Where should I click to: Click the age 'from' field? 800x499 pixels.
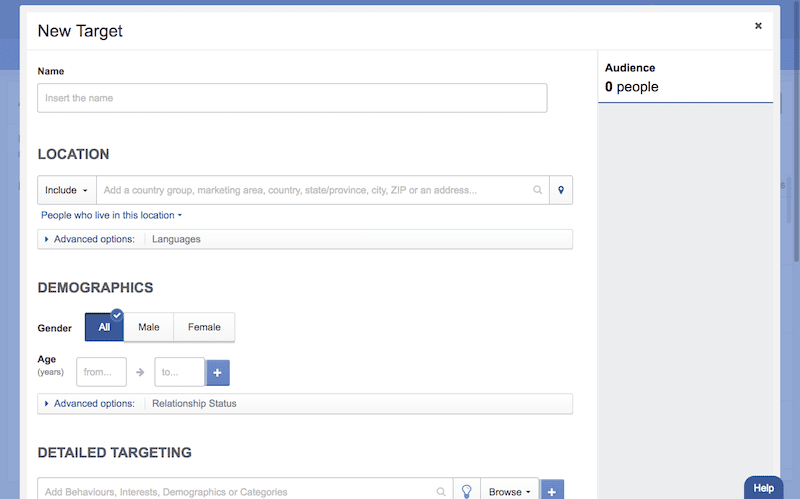click(101, 372)
